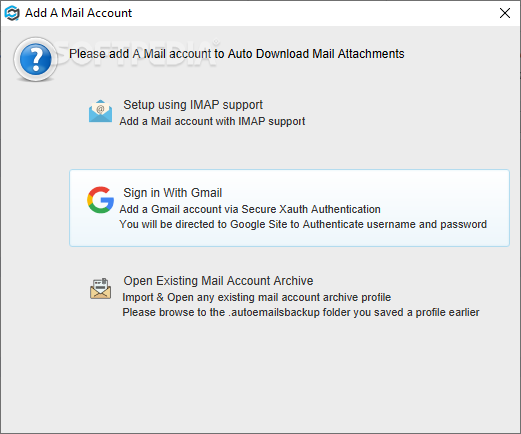Image resolution: width=521 pixels, height=434 pixels.
Task: Click 'You will be directed to Google Site' line
Action: [x=303, y=224]
